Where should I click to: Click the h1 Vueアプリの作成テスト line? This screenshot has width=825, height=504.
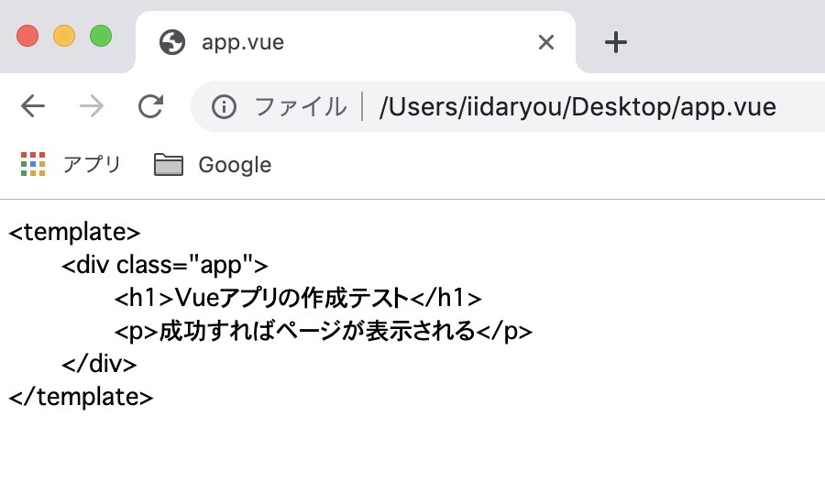coord(298,299)
